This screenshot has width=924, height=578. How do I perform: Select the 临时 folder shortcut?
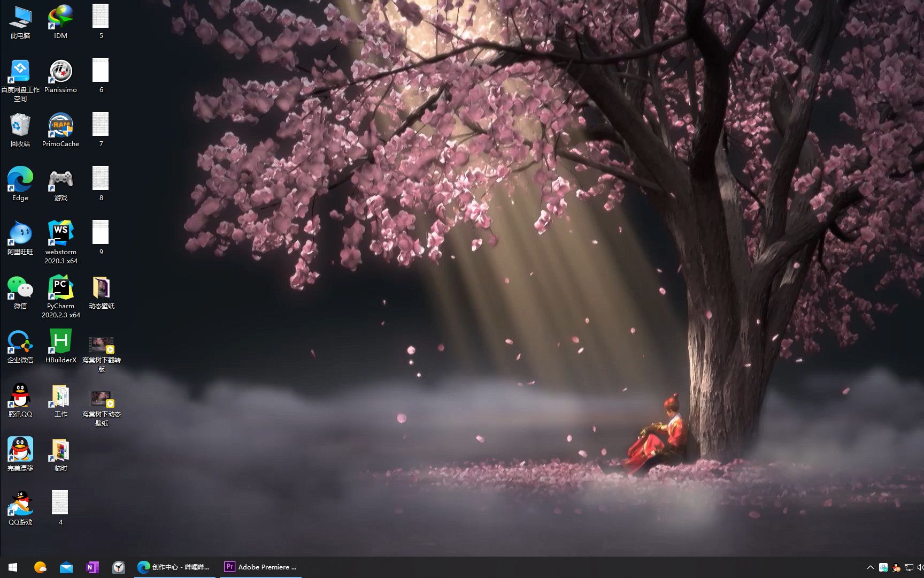pos(60,454)
